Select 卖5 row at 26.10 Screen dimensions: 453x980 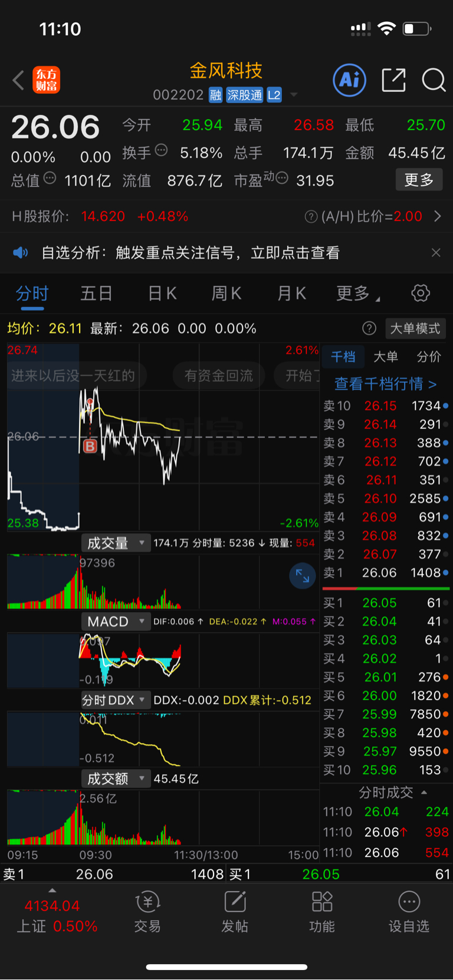tap(386, 499)
